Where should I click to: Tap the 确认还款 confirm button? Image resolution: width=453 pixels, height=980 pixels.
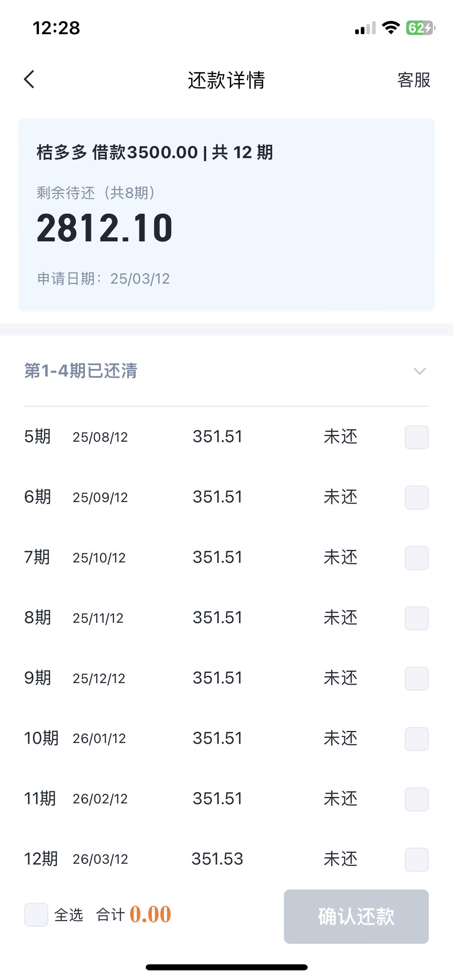(x=356, y=916)
